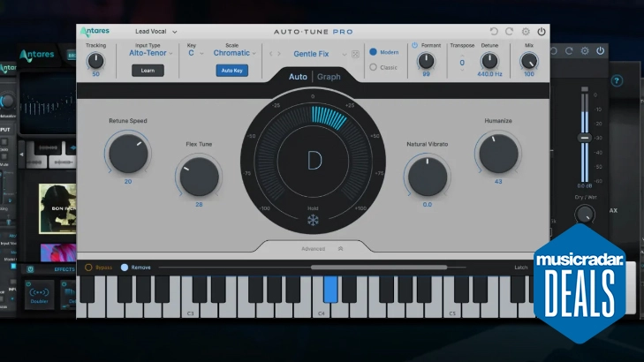This screenshot has width=644, height=362.
Task: Click the redo arrow in Auto-Tune Pro header
Action: 510,32
